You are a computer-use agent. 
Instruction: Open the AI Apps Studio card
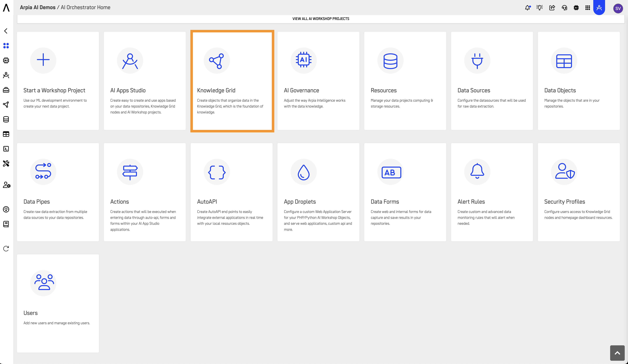(x=144, y=81)
